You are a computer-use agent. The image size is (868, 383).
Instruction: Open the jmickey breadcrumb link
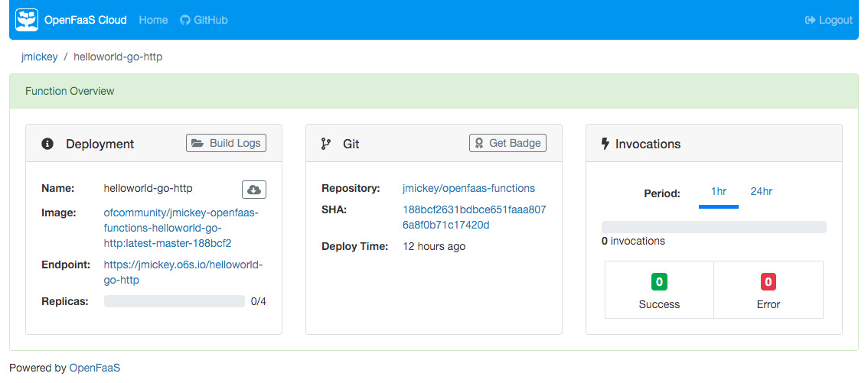[x=39, y=57]
